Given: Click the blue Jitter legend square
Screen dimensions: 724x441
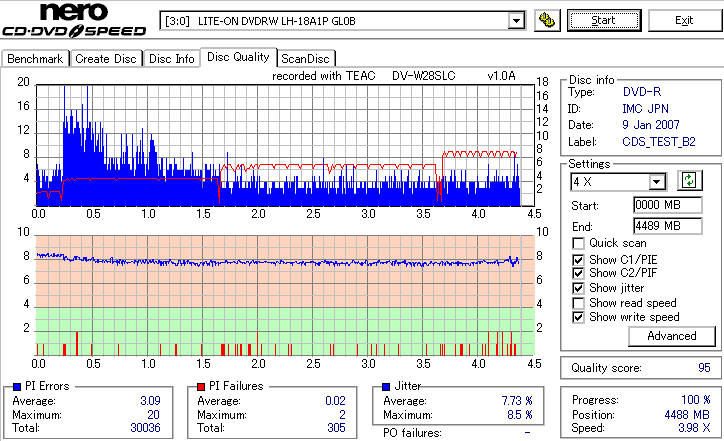Looking at the screenshot, I should 386,387.
